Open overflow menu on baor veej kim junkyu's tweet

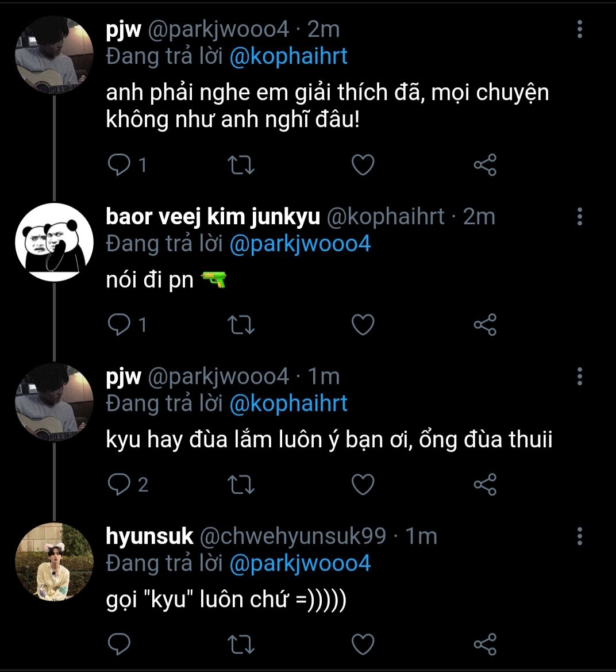click(579, 217)
